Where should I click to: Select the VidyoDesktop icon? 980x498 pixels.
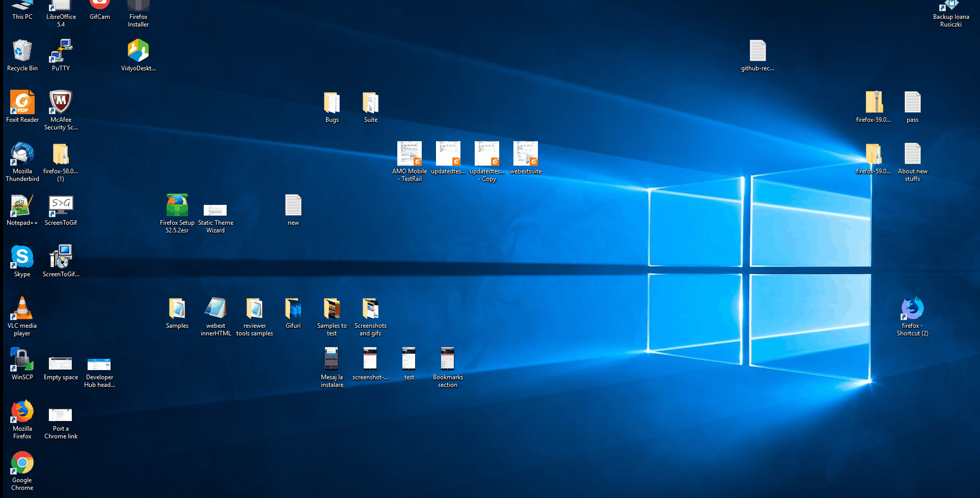[x=139, y=56]
